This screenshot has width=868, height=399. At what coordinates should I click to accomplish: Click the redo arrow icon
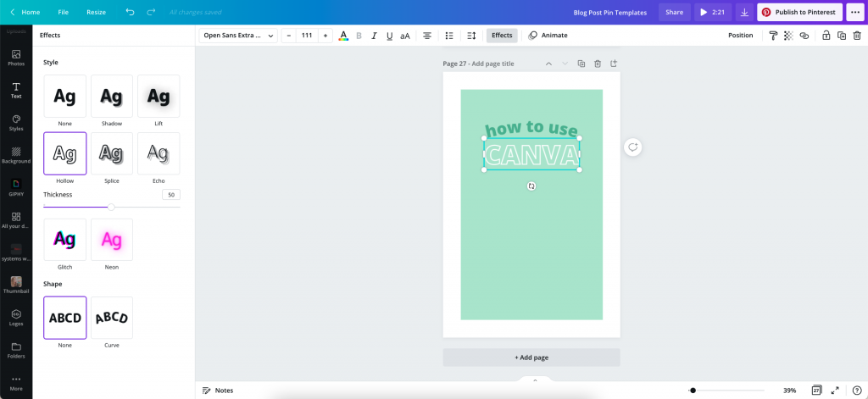pos(151,12)
